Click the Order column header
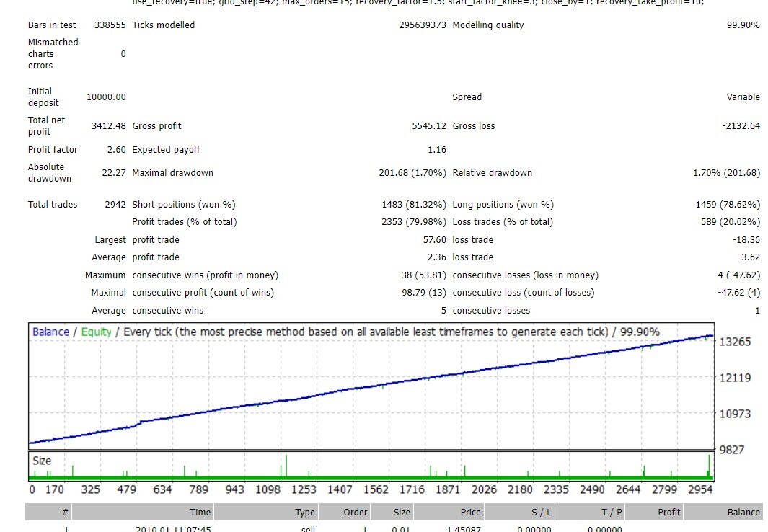The image size is (768, 532). [344, 512]
